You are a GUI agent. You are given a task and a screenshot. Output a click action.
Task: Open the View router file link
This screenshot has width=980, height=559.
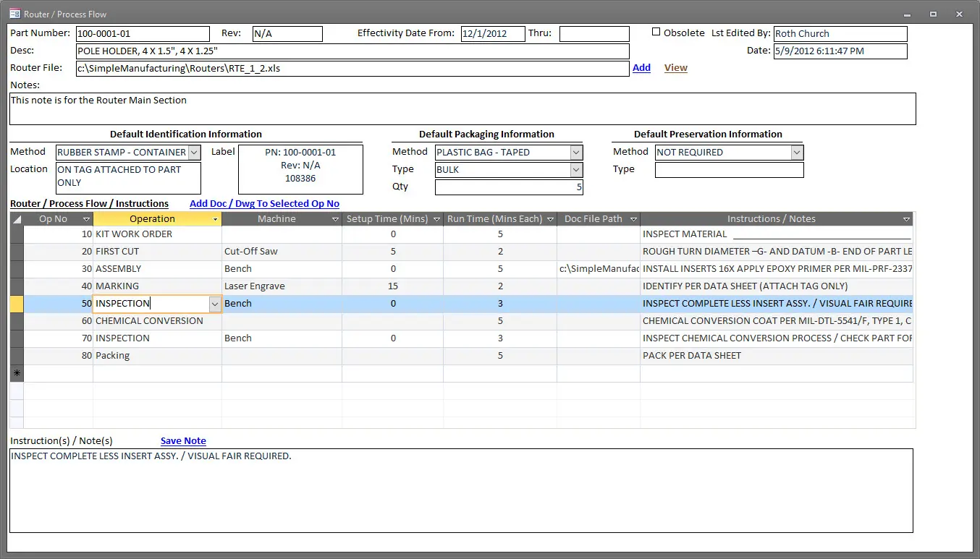click(675, 68)
